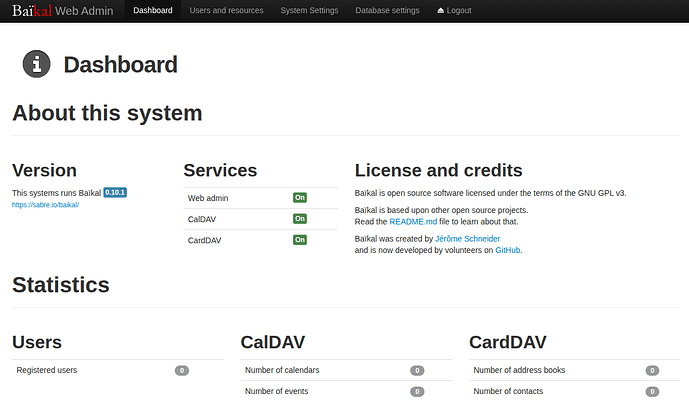689x410 pixels.
Task: Open the Dashboard tab
Action: [x=152, y=10]
